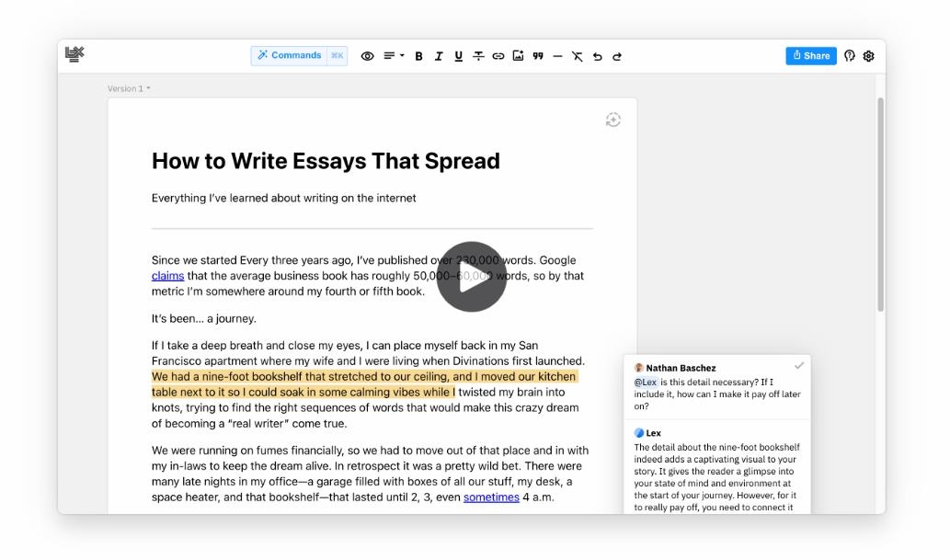Open the 'sometimes' hyperlink
Image resolution: width=950 pixels, height=560 pixels.
click(491, 497)
